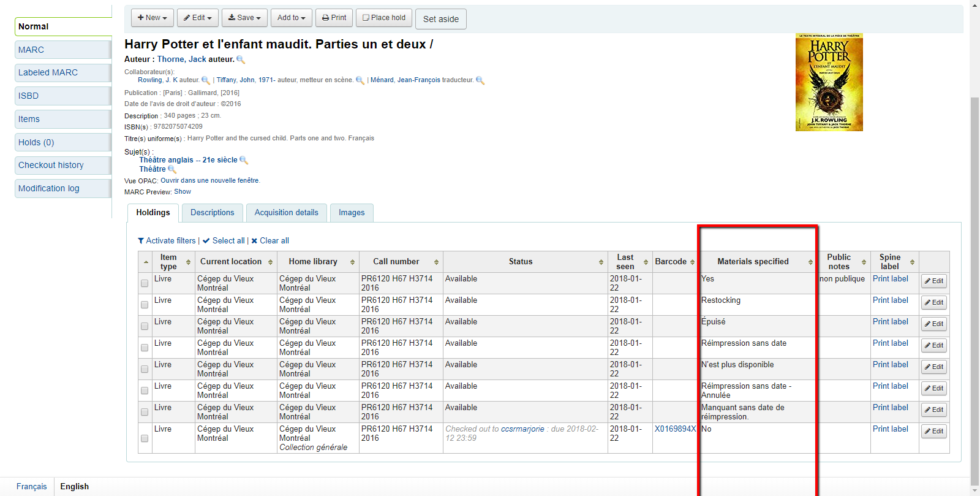
Task: Select the checkbox of the checked-out item row
Action: coord(145,438)
